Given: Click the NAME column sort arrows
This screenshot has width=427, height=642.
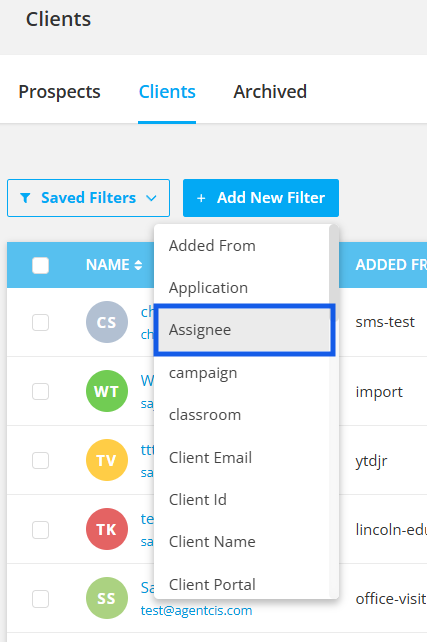Looking at the screenshot, I should pyautogui.click(x=138, y=265).
